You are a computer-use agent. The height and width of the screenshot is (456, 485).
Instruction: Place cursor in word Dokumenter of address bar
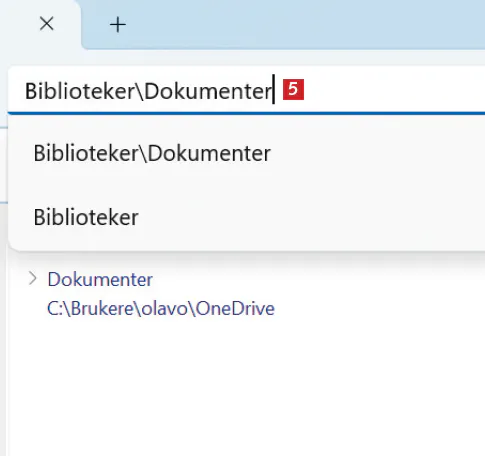(209, 91)
